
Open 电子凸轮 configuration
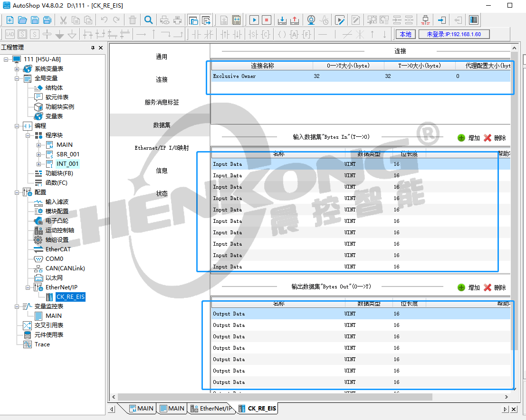[57, 221]
